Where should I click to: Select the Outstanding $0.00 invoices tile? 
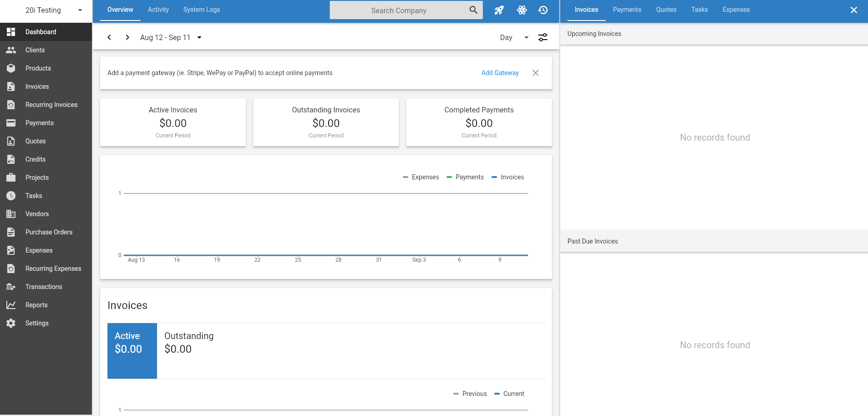[x=189, y=351]
